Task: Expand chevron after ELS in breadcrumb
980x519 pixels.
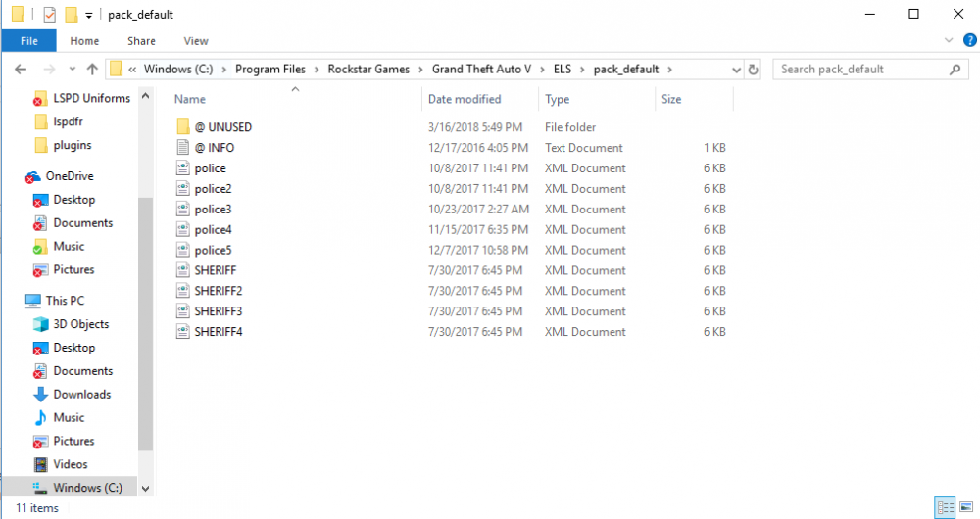Action: (x=582, y=70)
